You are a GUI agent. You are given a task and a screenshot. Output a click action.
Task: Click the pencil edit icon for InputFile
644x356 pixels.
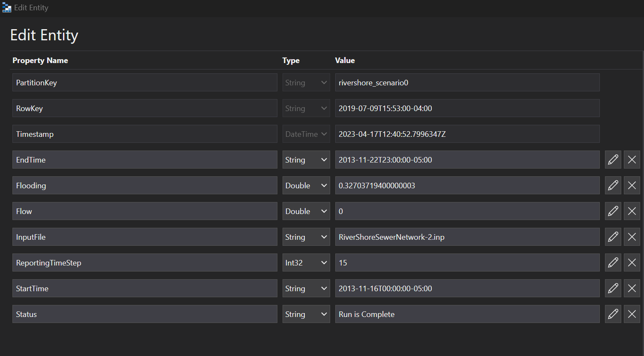coord(613,237)
